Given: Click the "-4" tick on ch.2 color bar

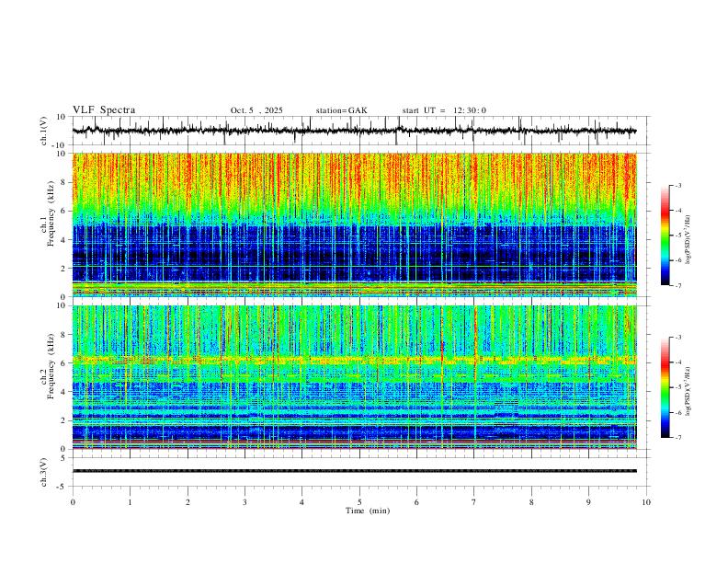Looking at the screenshot, I should [678, 362].
